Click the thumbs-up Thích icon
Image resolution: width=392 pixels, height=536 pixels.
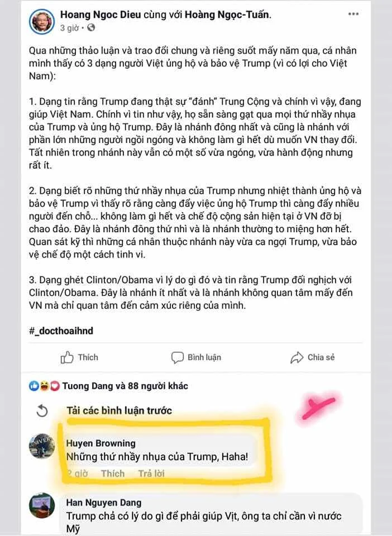(66, 357)
